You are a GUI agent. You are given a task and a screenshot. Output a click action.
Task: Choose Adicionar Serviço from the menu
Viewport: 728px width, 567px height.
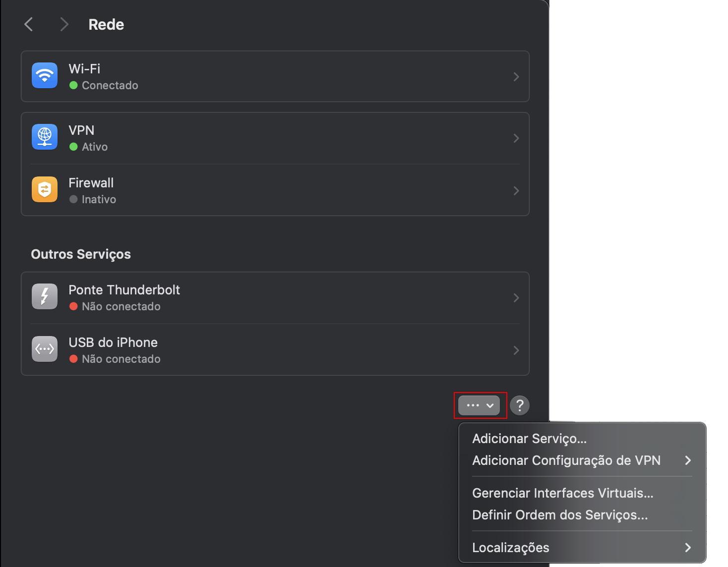pyautogui.click(x=529, y=438)
